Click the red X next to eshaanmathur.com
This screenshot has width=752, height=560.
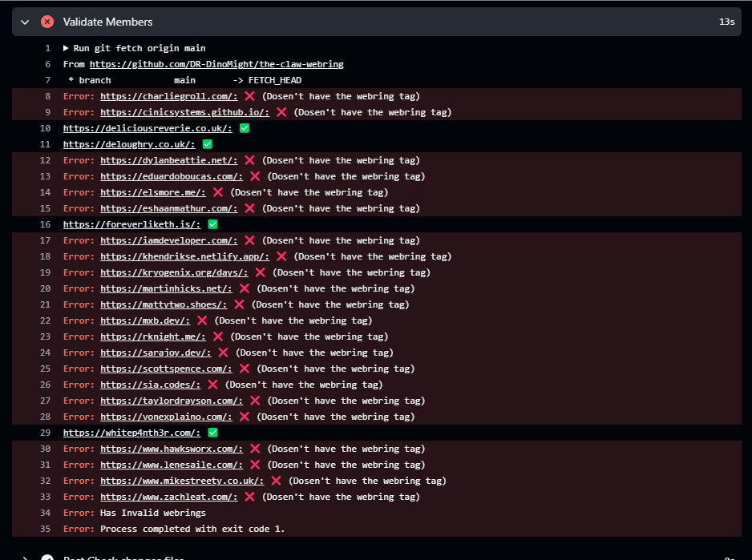(x=249, y=208)
